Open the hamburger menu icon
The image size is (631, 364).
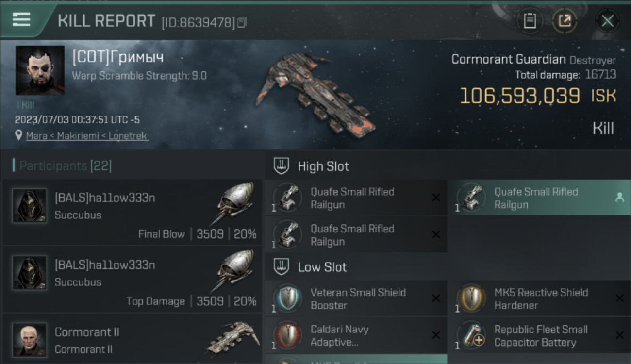[21, 19]
